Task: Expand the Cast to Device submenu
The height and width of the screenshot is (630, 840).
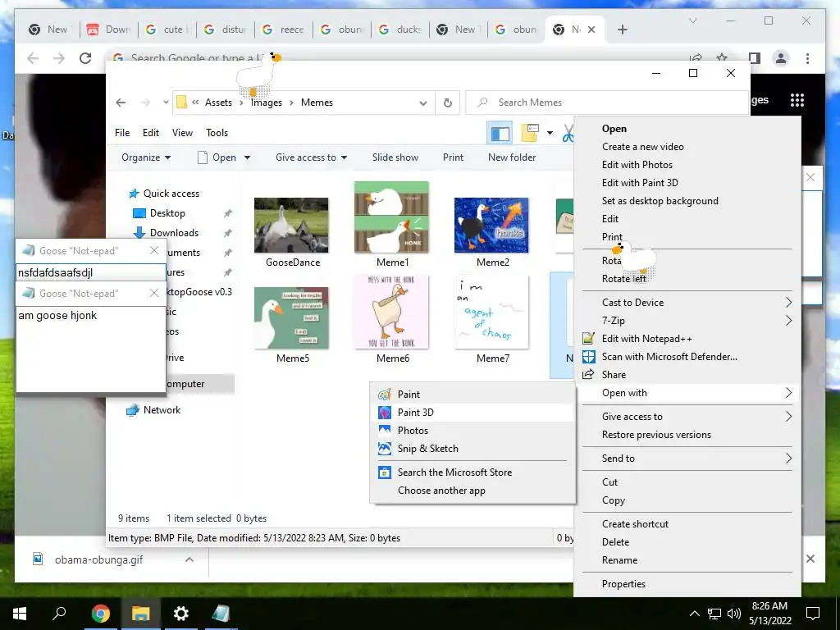Action: (687, 303)
